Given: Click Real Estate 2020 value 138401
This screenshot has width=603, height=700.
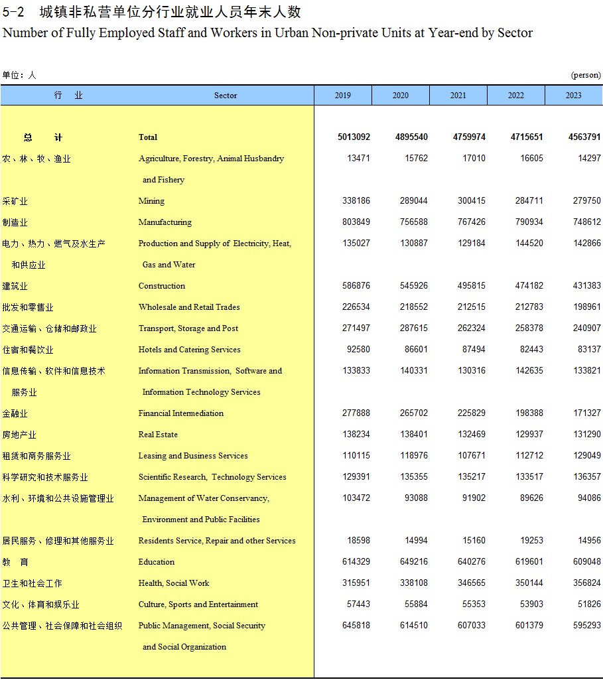Looking at the screenshot, I should pos(413,434).
